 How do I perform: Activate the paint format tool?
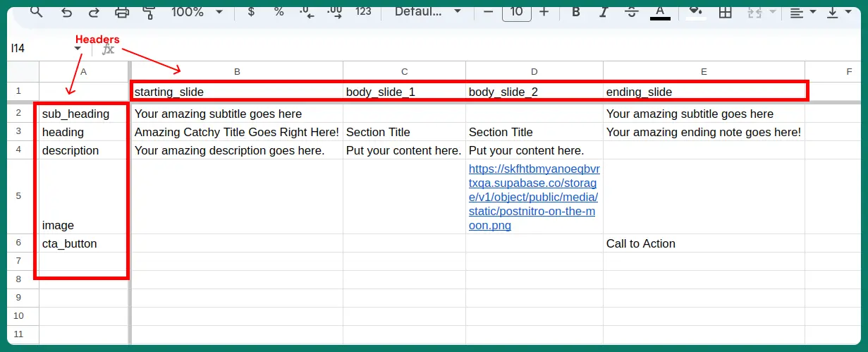click(149, 11)
